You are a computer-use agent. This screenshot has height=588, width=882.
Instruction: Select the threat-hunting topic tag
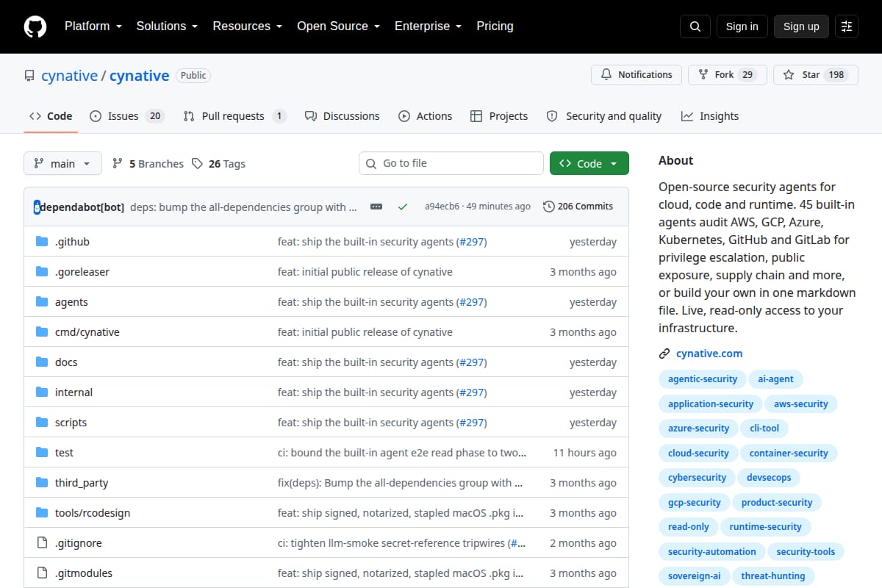[x=773, y=576]
